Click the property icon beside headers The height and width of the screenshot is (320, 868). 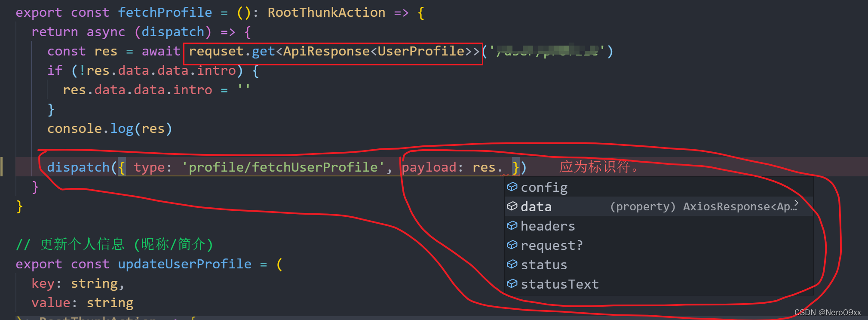pos(512,225)
